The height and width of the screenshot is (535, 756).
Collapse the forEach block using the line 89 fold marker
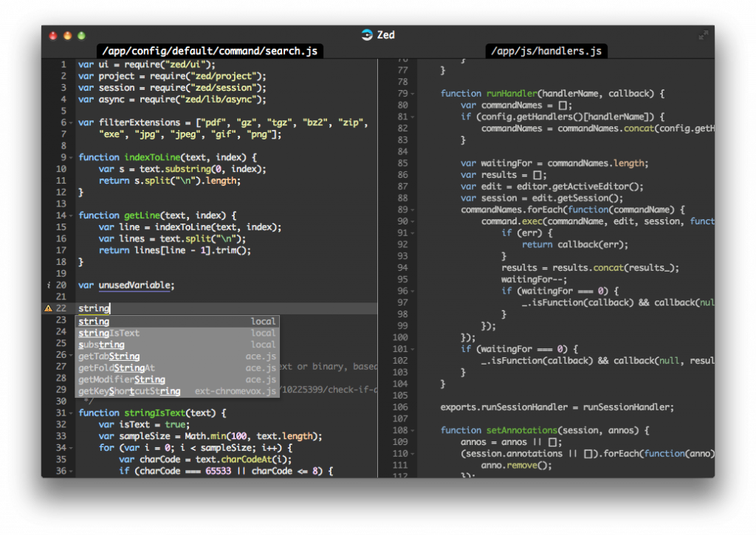[410, 210]
